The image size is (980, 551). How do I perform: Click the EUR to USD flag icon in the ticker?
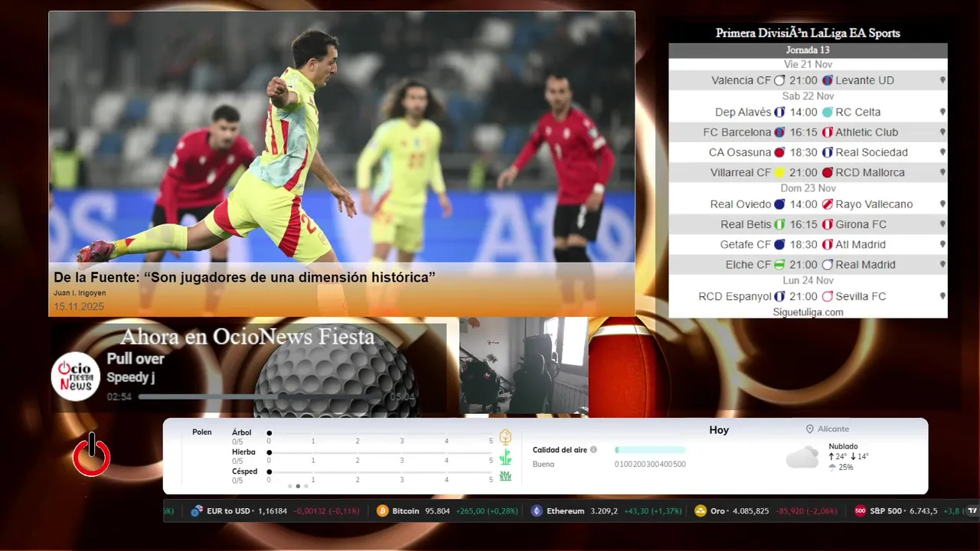[x=197, y=511]
